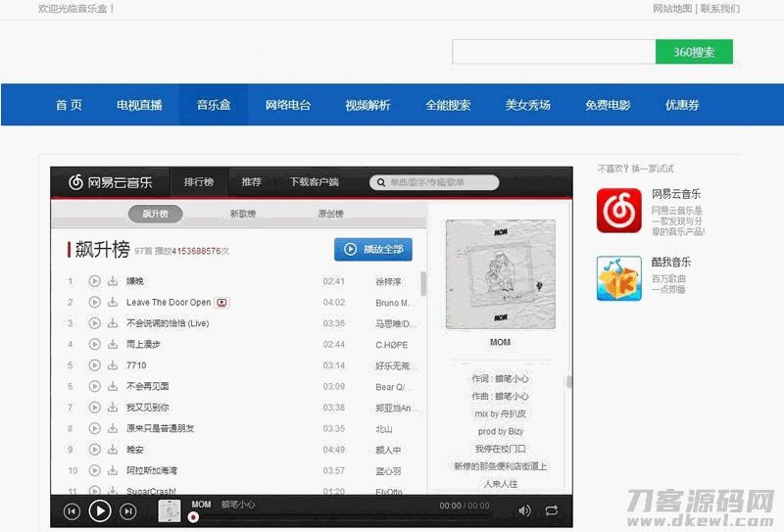Switch to the 原创榜 chart tab

330,214
